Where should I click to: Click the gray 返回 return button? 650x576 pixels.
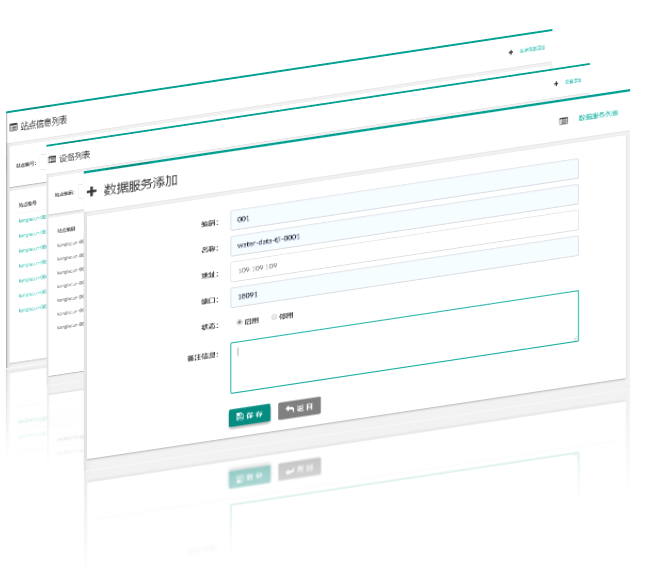point(299,408)
